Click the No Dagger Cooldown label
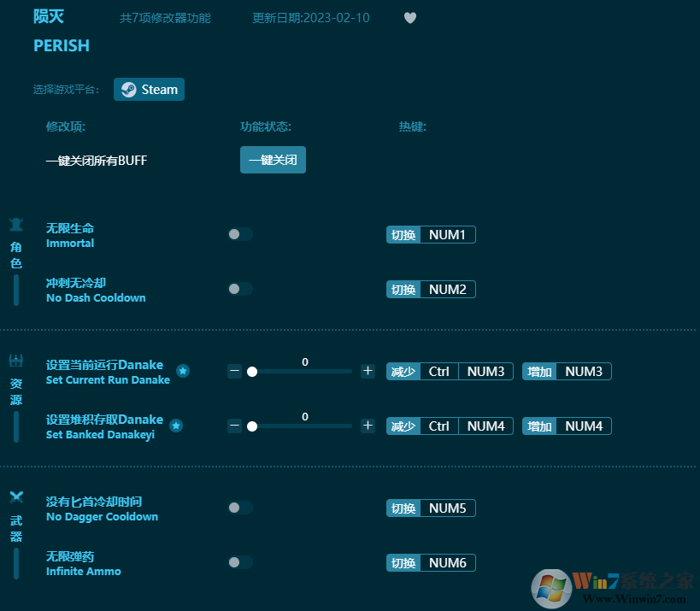 coord(103,517)
